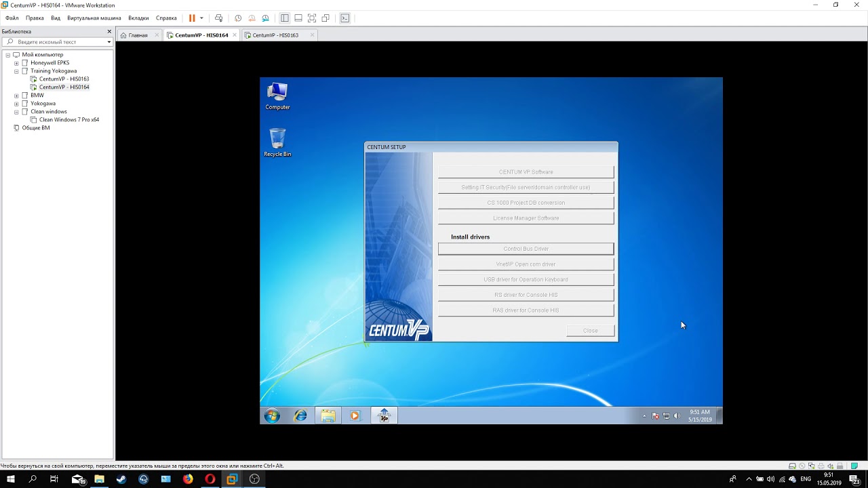Expand the BMW folder

(16, 96)
